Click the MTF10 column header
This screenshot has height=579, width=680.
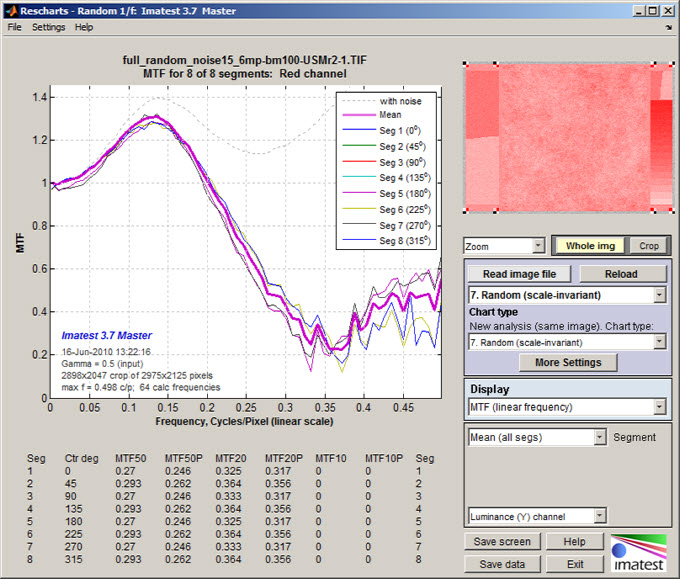[330, 458]
